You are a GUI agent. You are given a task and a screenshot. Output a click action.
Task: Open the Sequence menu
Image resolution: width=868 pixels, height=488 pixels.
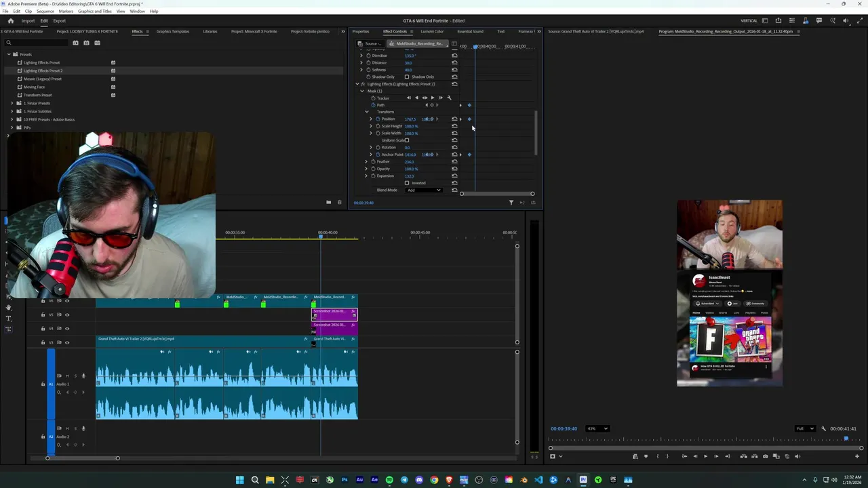(45, 12)
